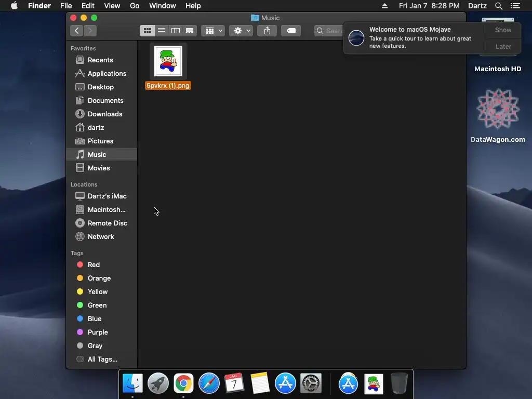The image size is (532, 399).
Task: Select Pictures in the sidebar
Action: click(101, 141)
